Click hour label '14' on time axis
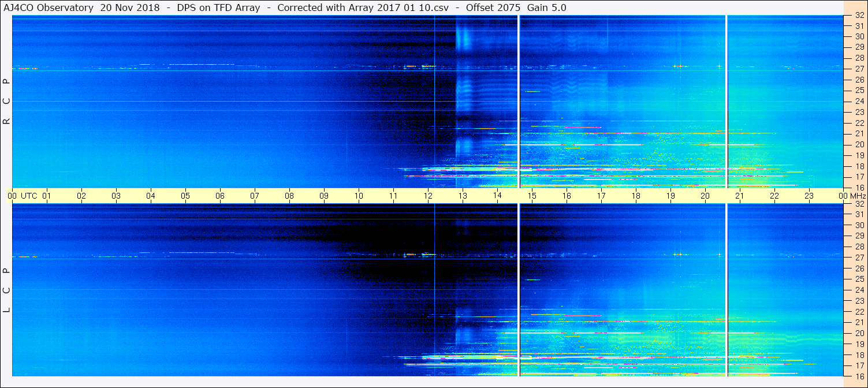This screenshot has height=388, width=868. coord(497,196)
